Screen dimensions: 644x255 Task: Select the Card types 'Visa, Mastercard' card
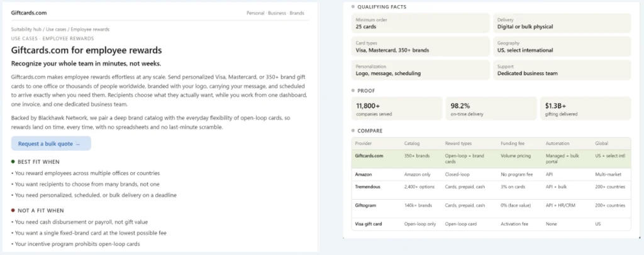[x=421, y=46]
